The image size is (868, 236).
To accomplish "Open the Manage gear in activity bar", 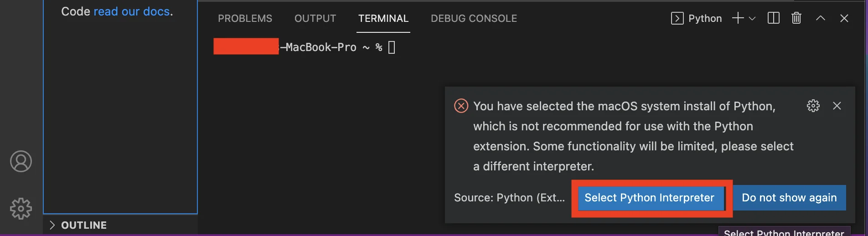I will 21,209.
